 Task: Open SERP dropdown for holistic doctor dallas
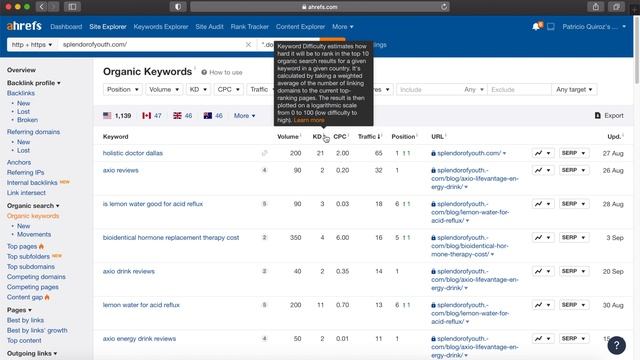click(574, 153)
